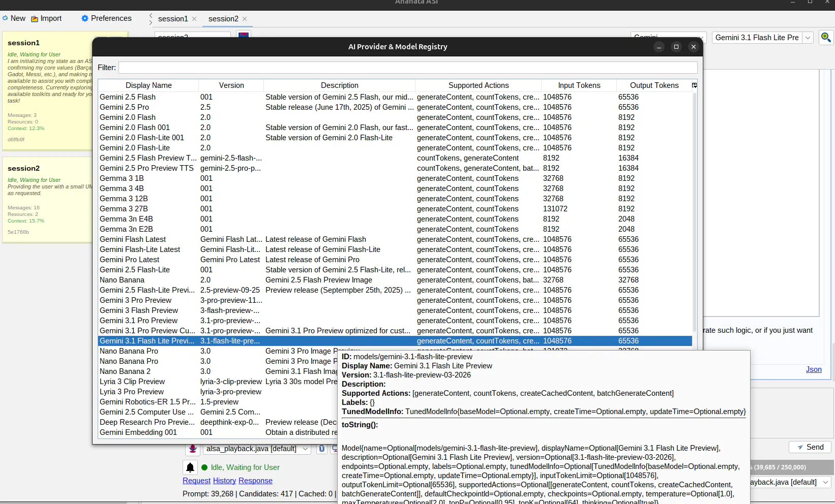Image resolution: width=835 pixels, height=504 pixels.
Task: Select the Gemini Pro Latest row
Action: click(x=395, y=260)
